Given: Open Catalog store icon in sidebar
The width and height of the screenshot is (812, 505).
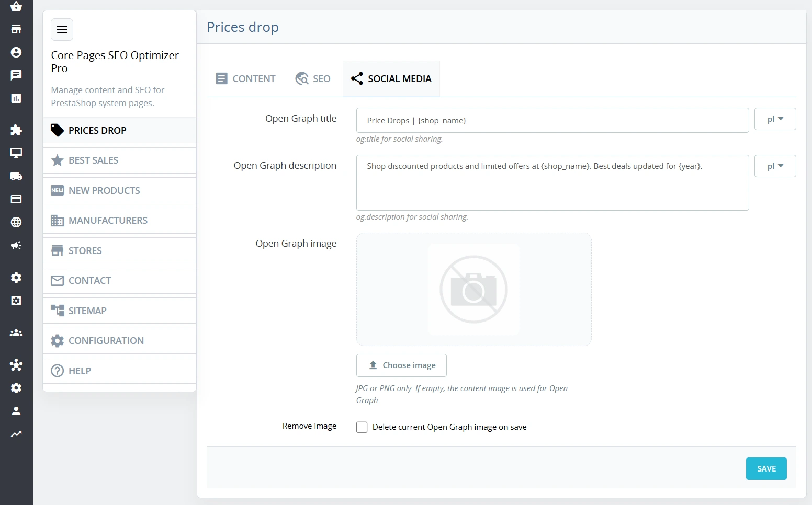Looking at the screenshot, I should [16, 29].
